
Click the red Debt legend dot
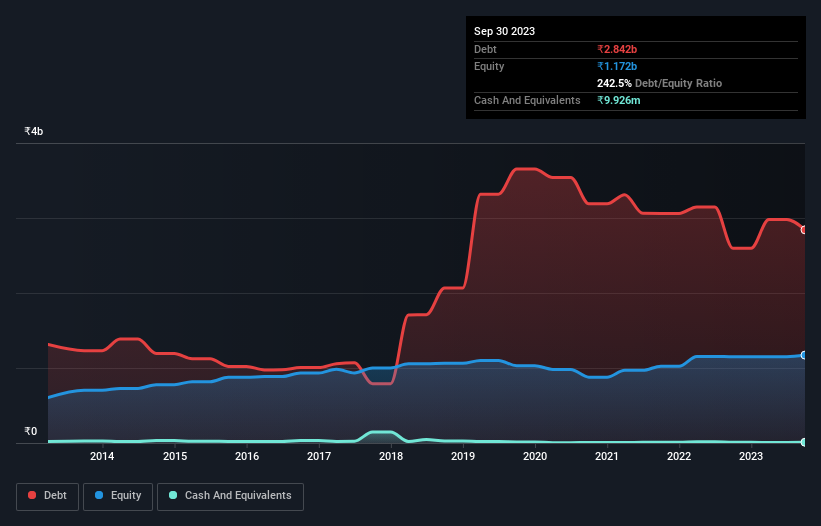pos(32,495)
